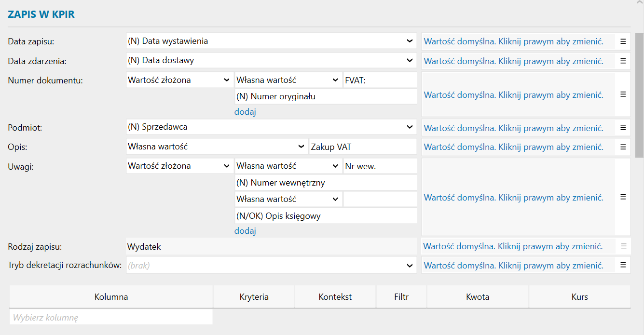Open hamburger menu in Opis row
This screenshot has height=335, width=644.
[623, 147]
